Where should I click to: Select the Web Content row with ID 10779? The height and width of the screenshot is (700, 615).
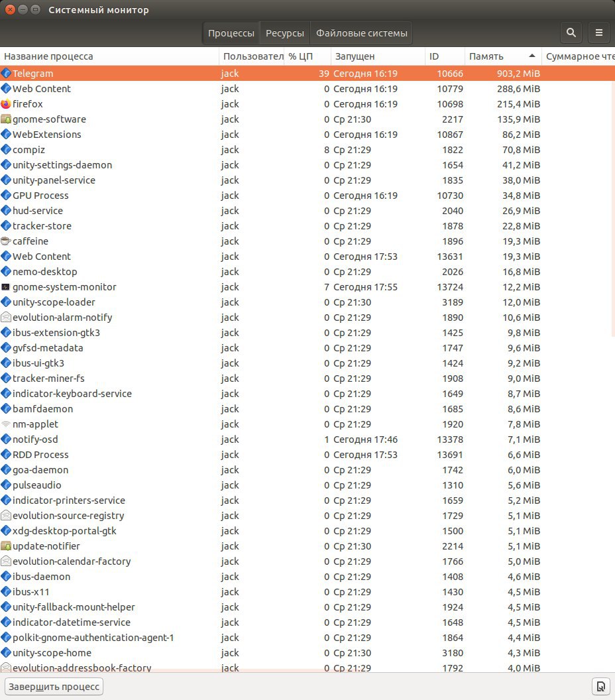point(307,88)
